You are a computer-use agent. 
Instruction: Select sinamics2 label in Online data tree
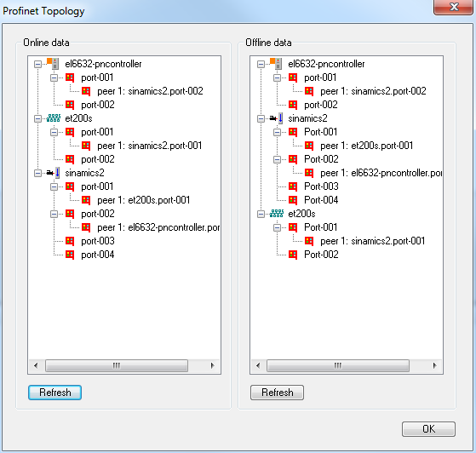pyautogui.click(x=84, y=173)
